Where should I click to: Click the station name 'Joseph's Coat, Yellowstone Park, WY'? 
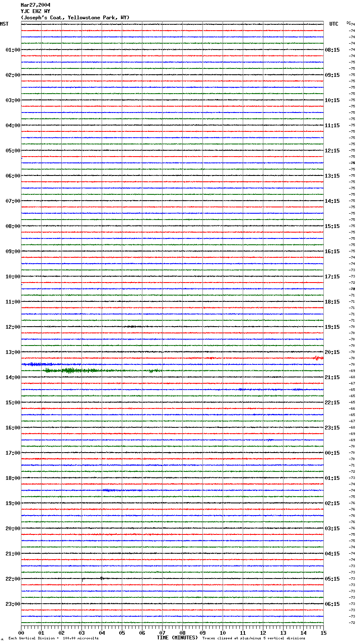pyautogui.click(x=76, y=18)
